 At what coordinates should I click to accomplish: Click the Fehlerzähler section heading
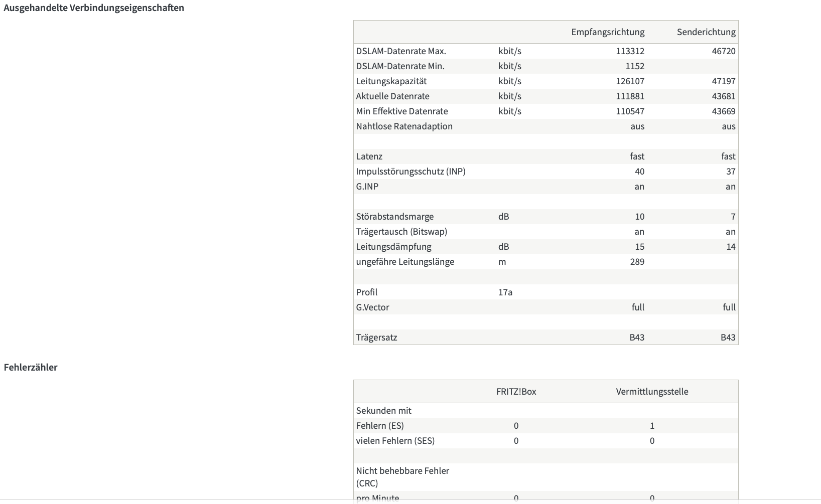click(x=31, y=367)
